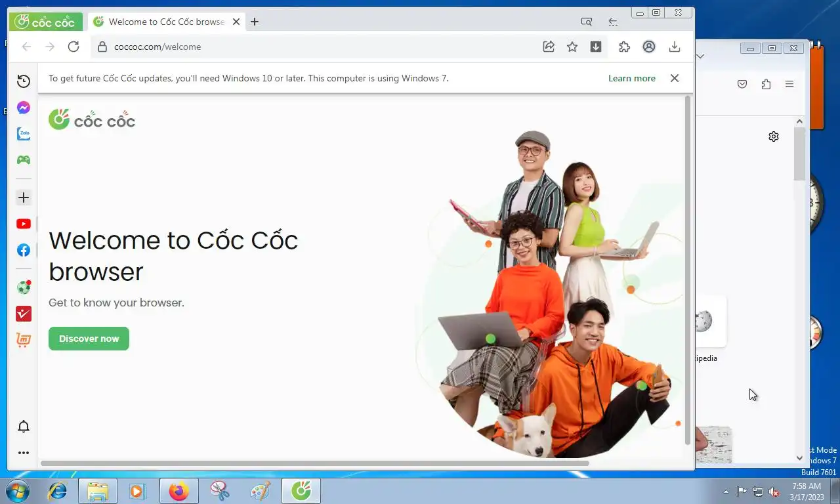Add a new sidebar shortcut with plus icon

click(x=24, y=198)
